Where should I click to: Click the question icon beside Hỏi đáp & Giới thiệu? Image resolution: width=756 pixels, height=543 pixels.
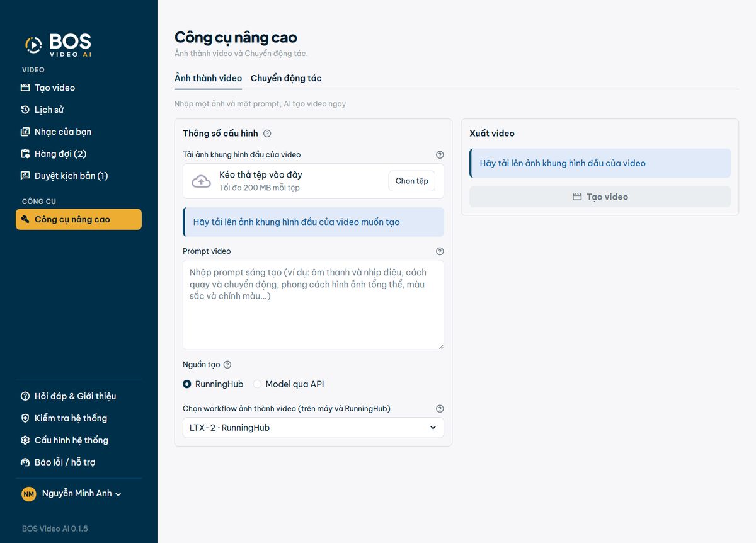point(25,396)
